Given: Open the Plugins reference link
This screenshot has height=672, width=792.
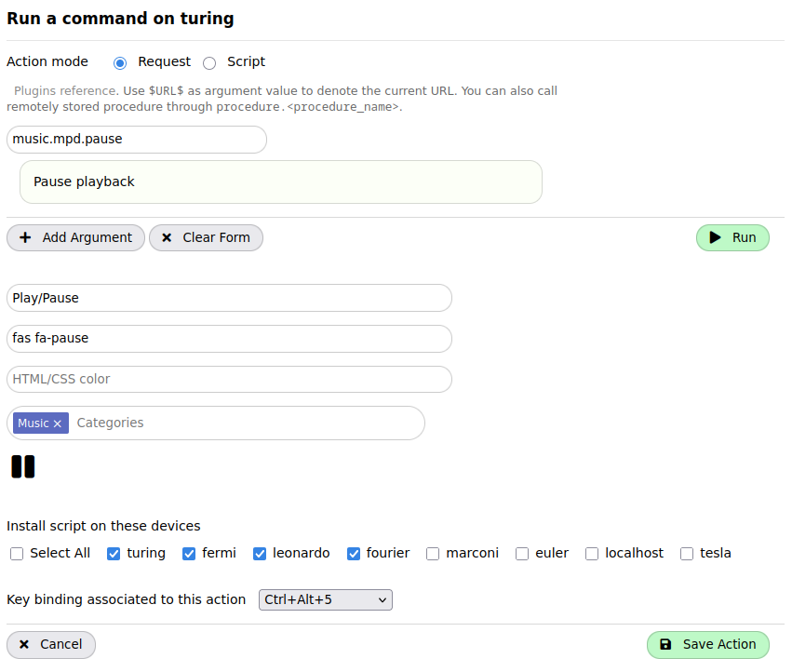Looking at the screenshot, I should pyautogui.click(x=65, y=91).
